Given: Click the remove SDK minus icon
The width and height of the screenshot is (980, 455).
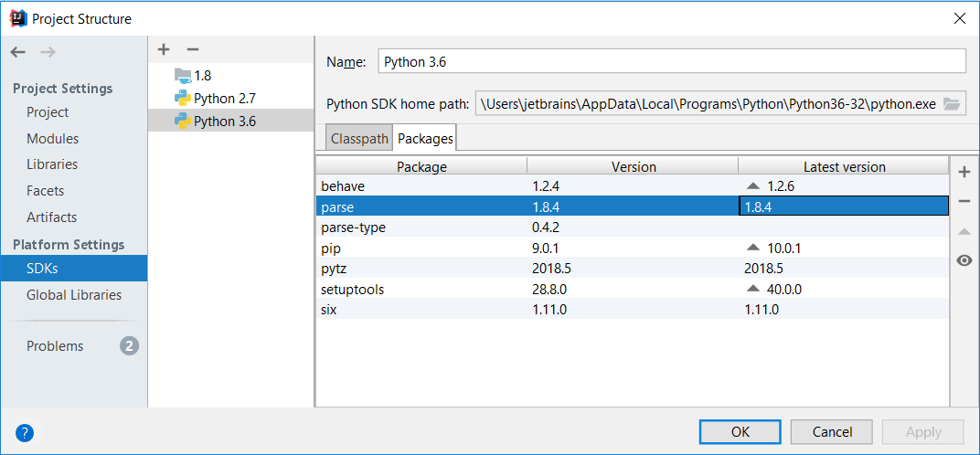Looking at the screenshot, I should click(192, 49).
